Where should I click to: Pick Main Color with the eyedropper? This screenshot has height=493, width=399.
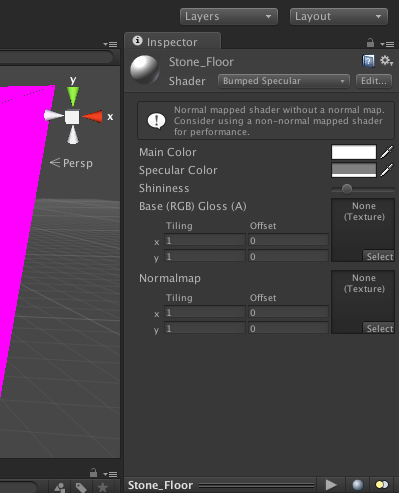(387, 152)
